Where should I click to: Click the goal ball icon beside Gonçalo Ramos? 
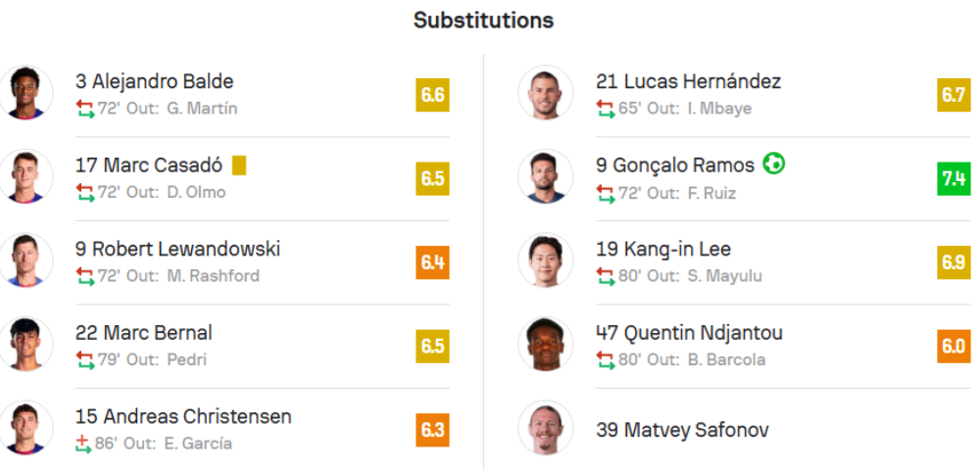pos(774,164)
